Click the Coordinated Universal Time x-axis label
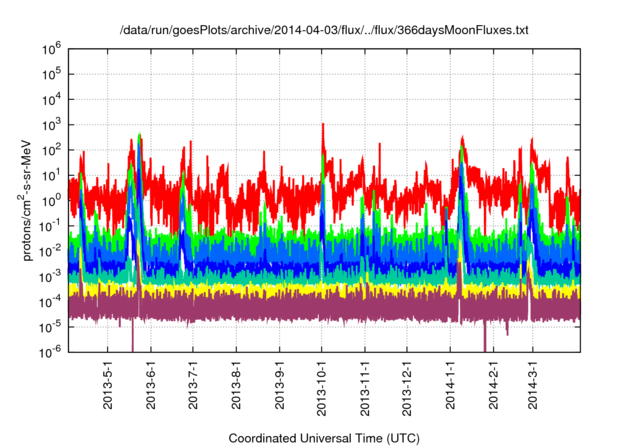The image size is (640, 448). (x=324, y=438)
